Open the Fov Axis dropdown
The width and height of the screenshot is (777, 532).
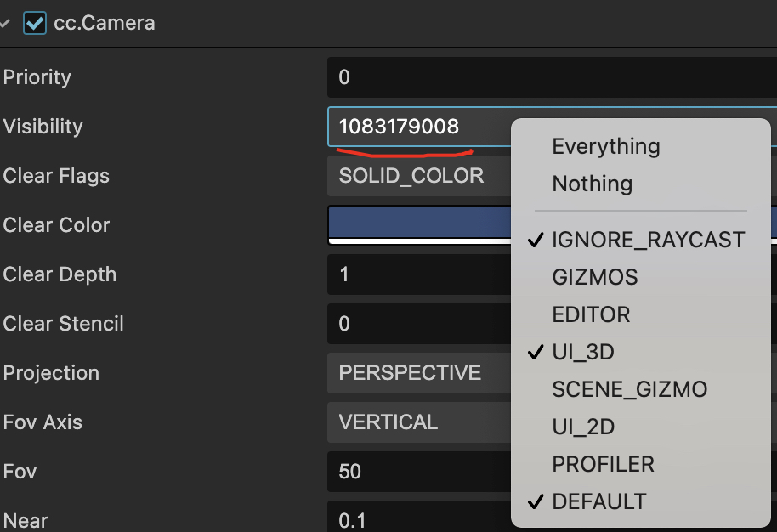coord(417,422)
